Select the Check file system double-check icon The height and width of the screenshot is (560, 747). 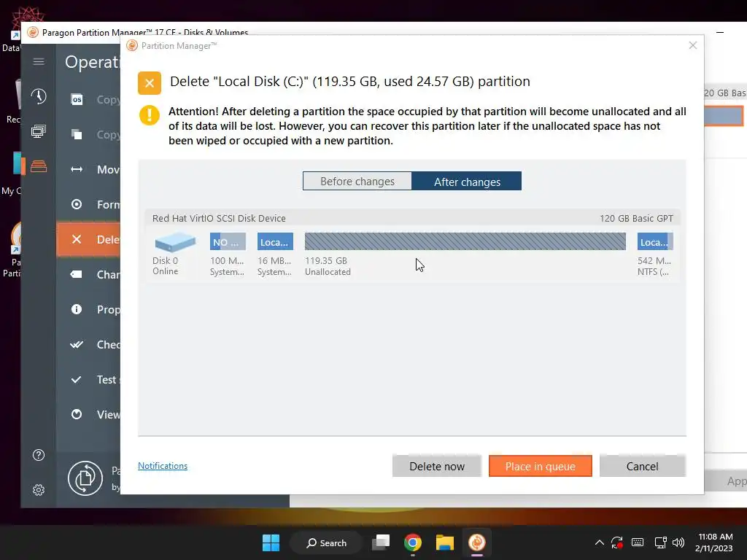click(77, 344)
